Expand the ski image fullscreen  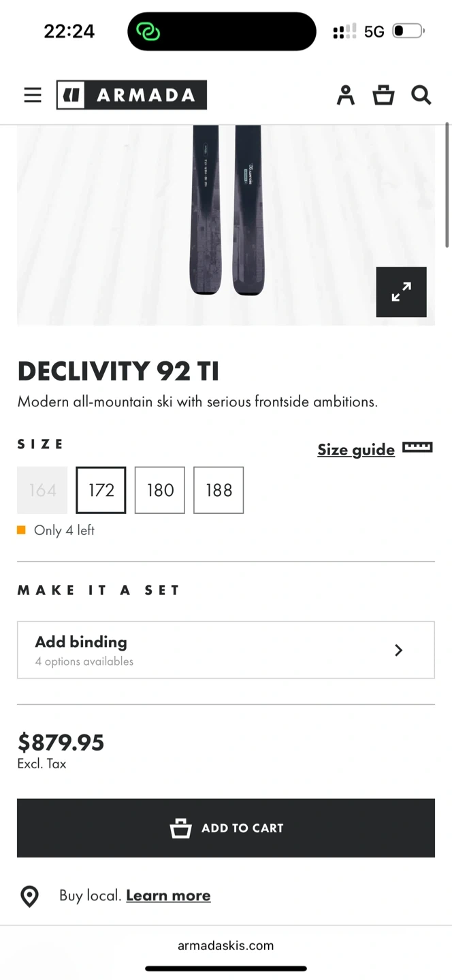click(401, 292)
